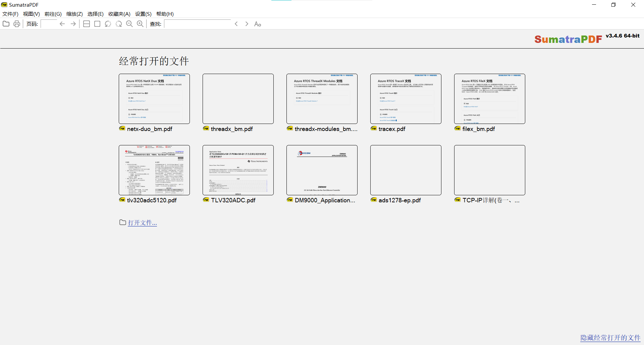The image size is (644, 345).
Task: Open the 设置(S) menu
Action: pos(143,14)
